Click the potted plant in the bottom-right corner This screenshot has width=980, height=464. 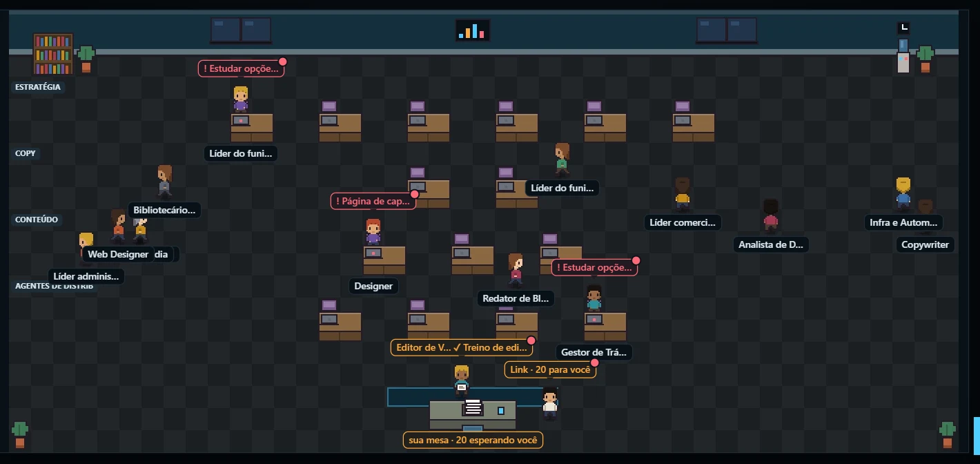pos(948,434)
